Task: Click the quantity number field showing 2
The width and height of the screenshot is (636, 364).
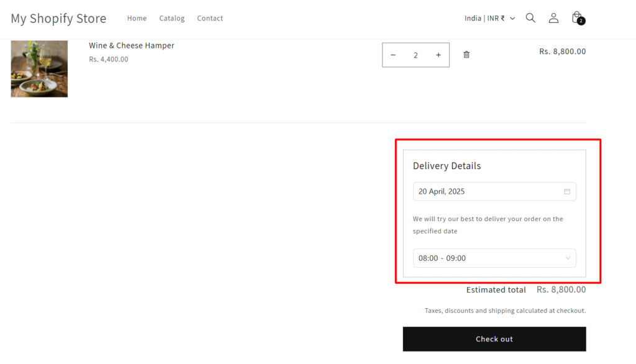Action: [x=416, y=55]
